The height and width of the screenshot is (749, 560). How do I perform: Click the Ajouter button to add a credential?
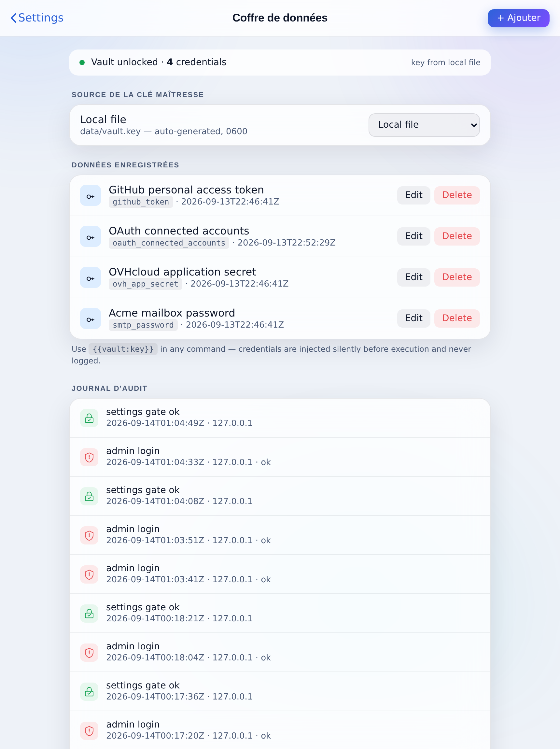point(518,18)
